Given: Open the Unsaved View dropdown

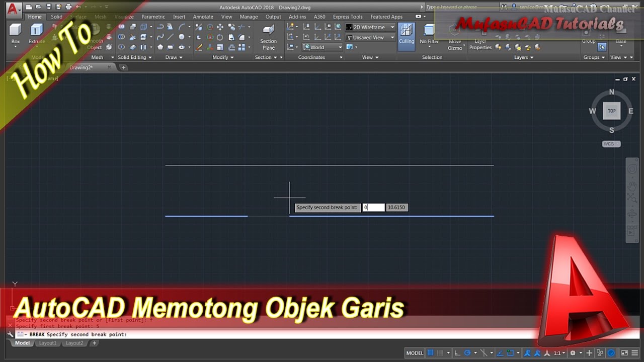Looking at the screenshot, I should [x=371, y=37].
